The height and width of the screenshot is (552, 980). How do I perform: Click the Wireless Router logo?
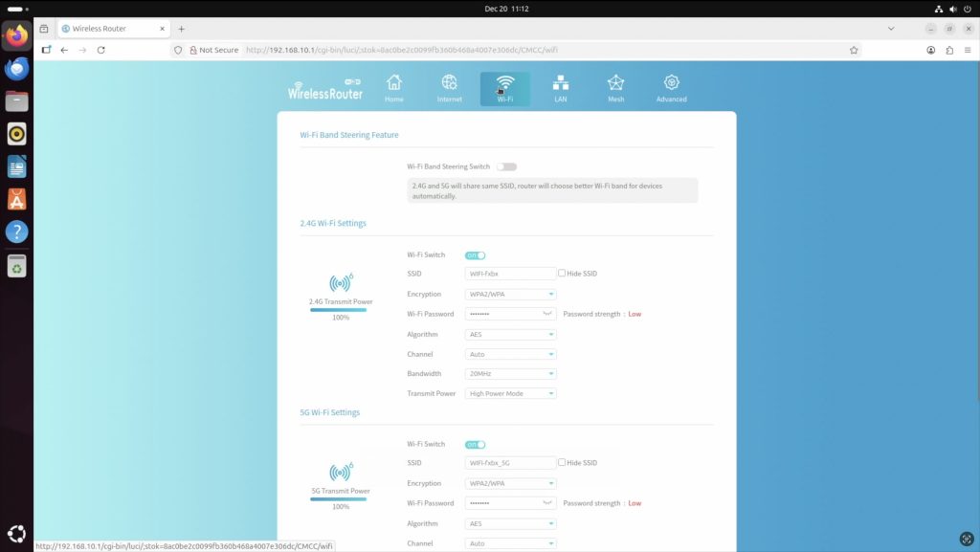(x=325, y=91)
